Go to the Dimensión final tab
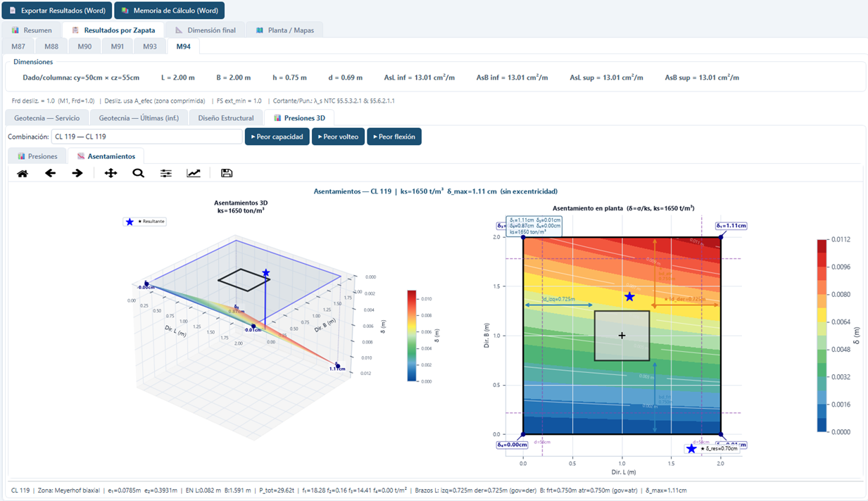This screenshot has width=868, height=501. (x=206, y=30)
